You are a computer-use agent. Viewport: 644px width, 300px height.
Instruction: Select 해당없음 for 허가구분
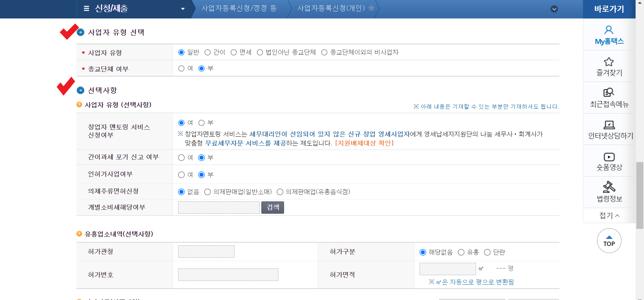click(x=423, y=252)
